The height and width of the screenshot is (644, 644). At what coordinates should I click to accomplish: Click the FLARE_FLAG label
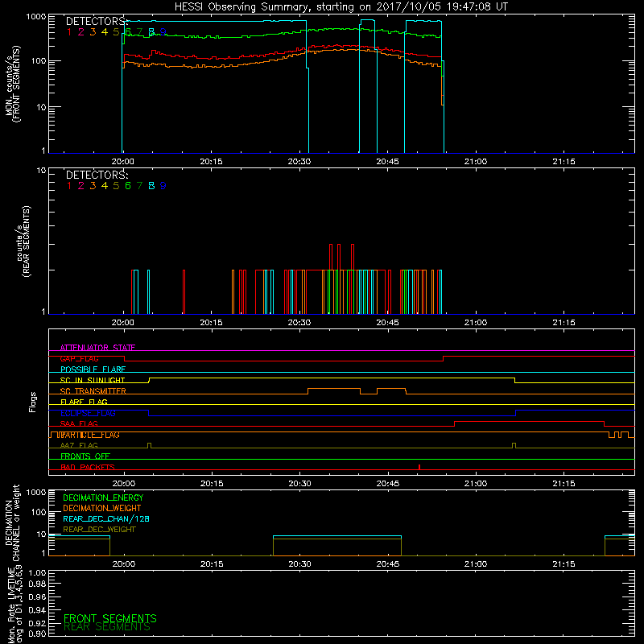pyautogui.click(x=84, y=402)
